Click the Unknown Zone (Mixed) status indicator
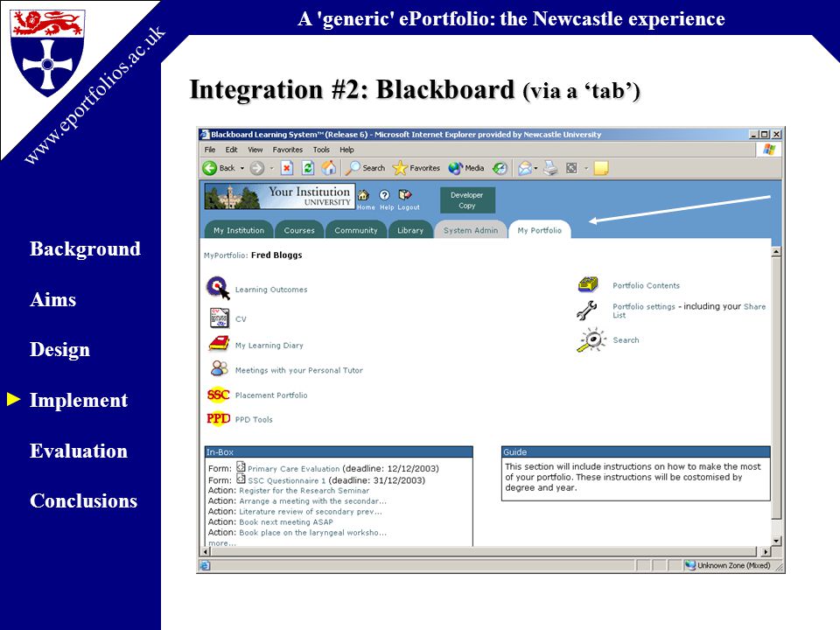Image resolution: width=840 pixels, height=630 pixels. (x=727, y=565)
